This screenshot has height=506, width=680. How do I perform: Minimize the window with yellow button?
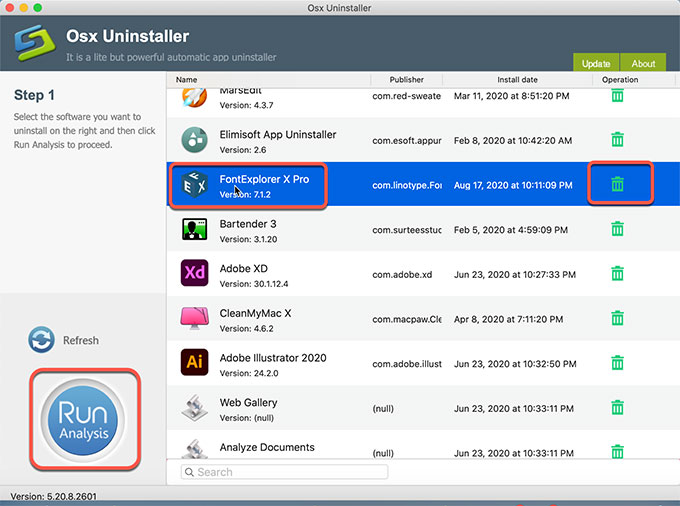(x=24, y=7)
